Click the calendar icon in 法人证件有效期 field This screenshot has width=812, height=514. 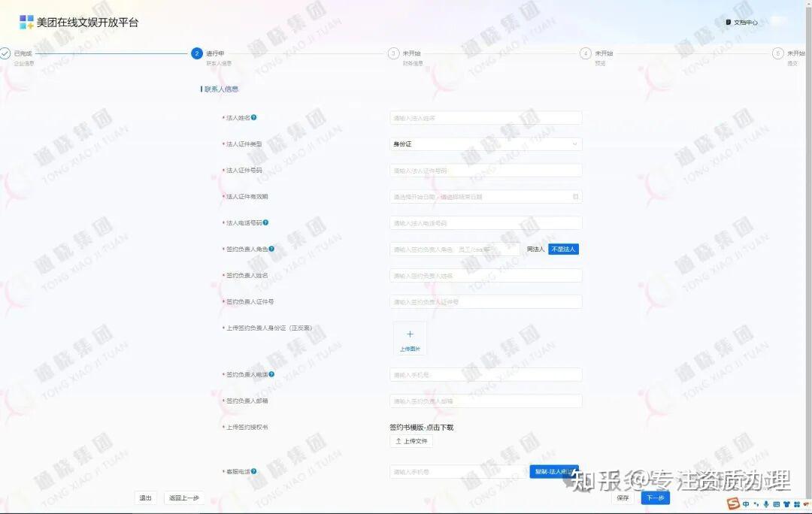pyautogui.click(x=575, y=197)
